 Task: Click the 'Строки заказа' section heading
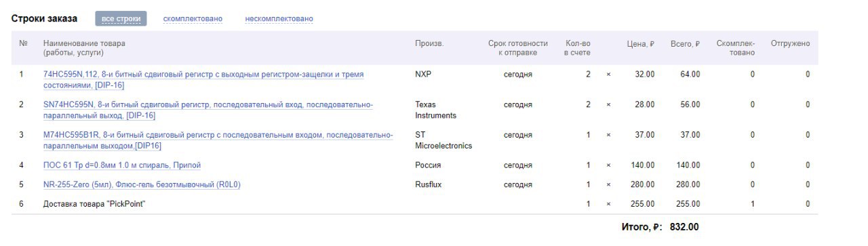tap(44, 18)
